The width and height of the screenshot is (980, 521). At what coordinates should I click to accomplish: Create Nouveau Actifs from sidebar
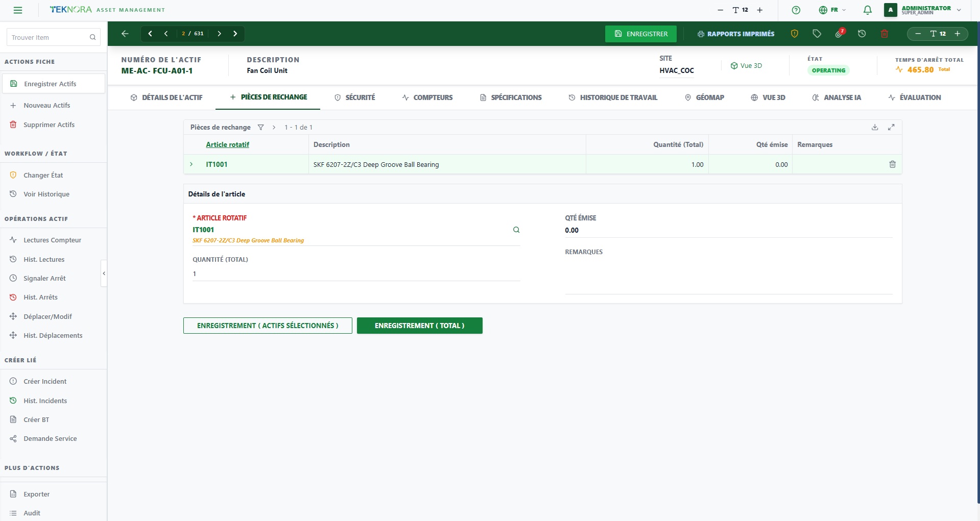[47, 105]
